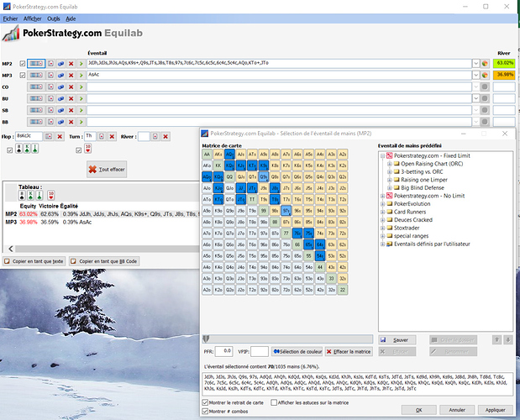The height and width of the screenshot is (420, 520).
Task: Toggle the flop cards checkbox
Action: (x=9, y=150)
